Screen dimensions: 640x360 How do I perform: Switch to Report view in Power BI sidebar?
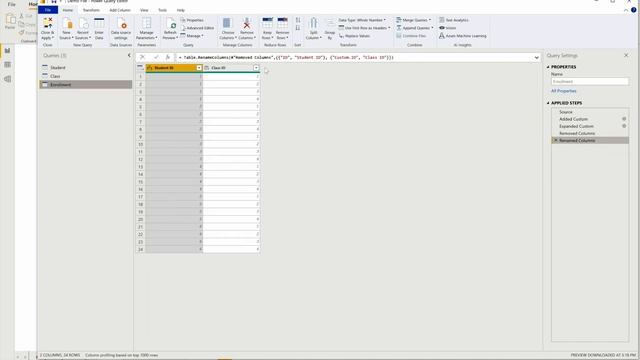[x=7, y=50]
